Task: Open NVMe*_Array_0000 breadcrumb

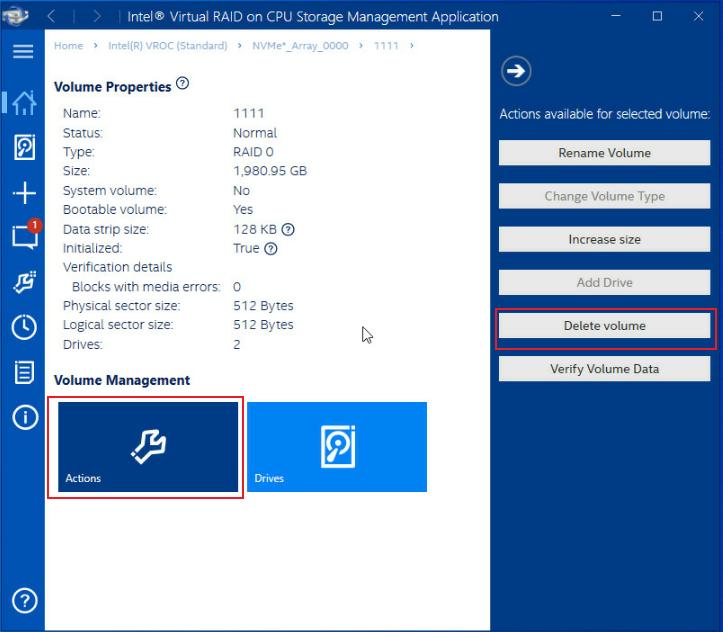Action: click(x=300, y=46)
